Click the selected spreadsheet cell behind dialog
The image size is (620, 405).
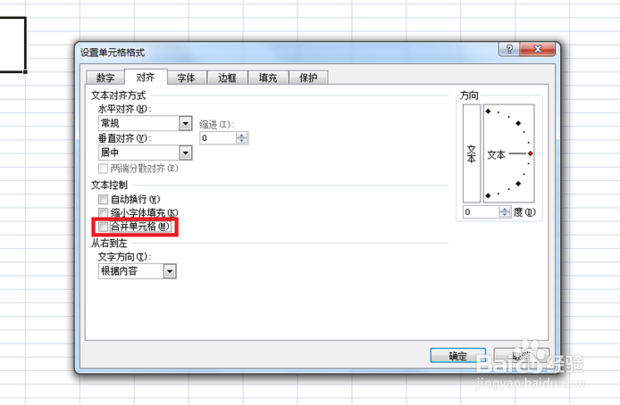pos(12,44)
